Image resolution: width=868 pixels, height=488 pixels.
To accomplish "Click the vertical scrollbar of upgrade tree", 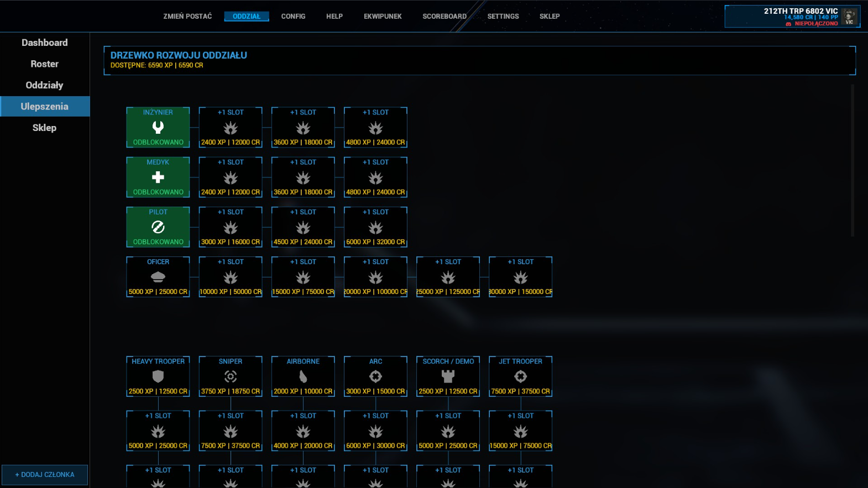I will click(x=853, y=160).
